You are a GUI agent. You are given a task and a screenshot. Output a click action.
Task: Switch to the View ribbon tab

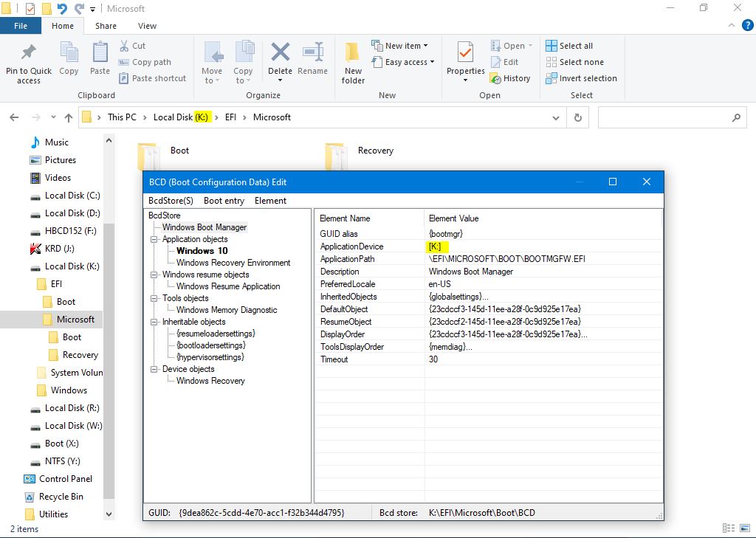click(x=147, y=26)
